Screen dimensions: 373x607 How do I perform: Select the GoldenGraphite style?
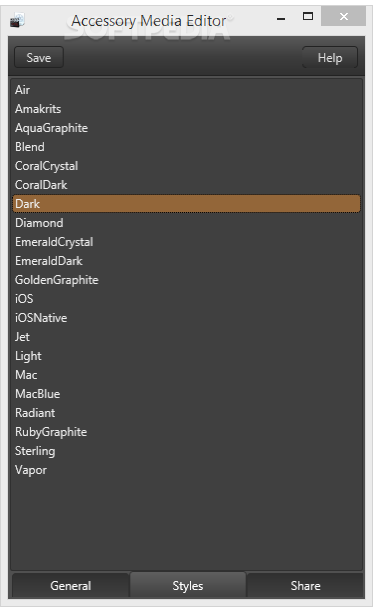(186, 279)
